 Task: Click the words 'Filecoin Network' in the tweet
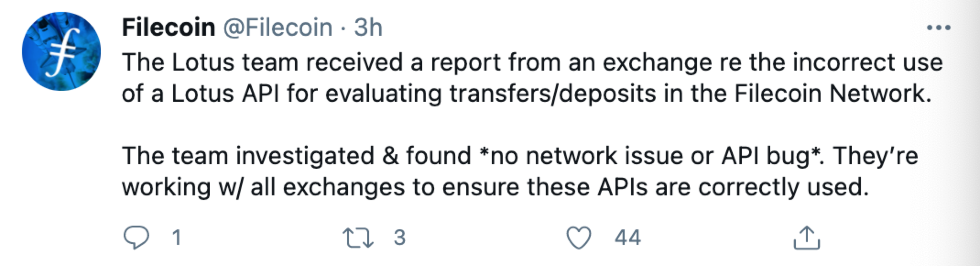tap(833, 94)
